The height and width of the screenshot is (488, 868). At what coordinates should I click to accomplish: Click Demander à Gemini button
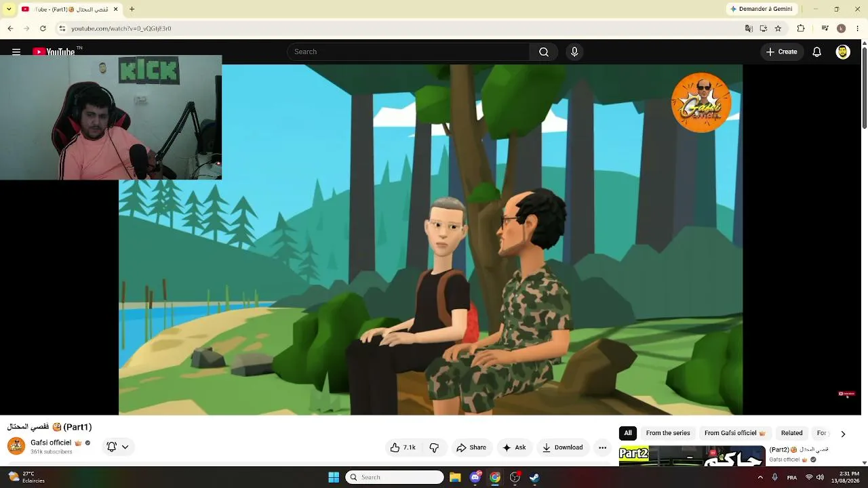click(x=761, y=9)
